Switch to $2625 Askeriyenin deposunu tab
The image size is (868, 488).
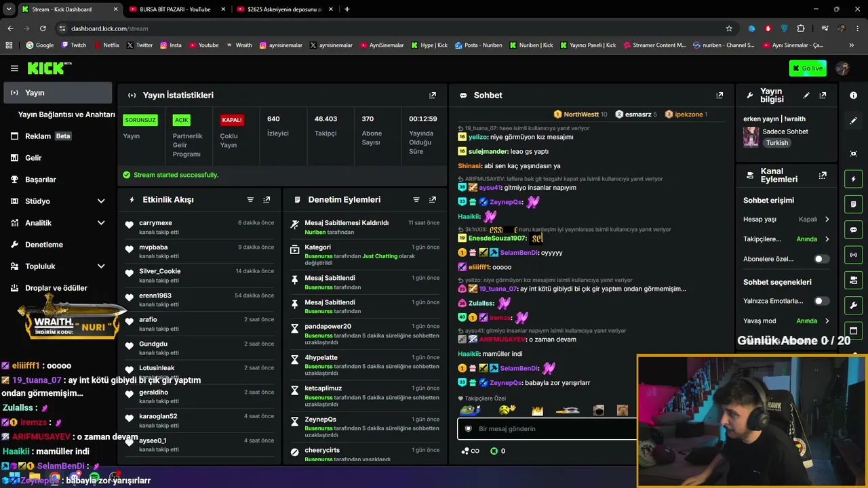[284, 9]
